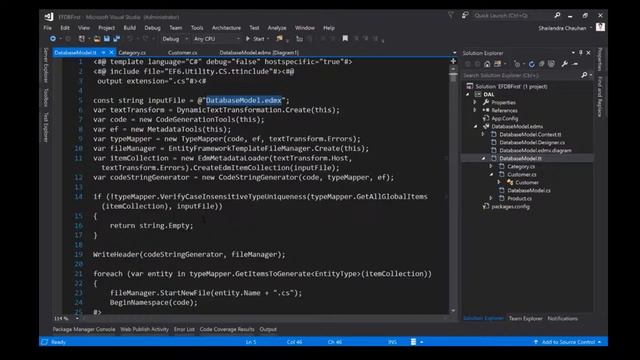Click the Navigate Backward toolbar button
Screen dimensions: 640x360
point(53,39)
